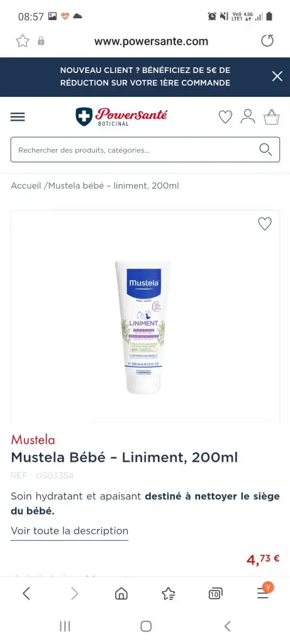Viewport: 290px width, 644px height.
Task: Tap the search magnifier icon
Action: pyautogui.click(x=265, y=150)
